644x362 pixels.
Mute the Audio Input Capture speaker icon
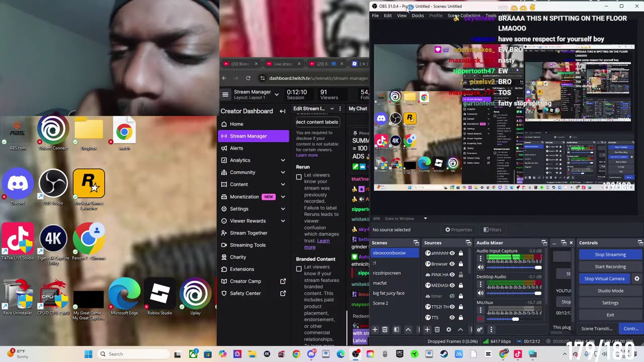pos(480,267)
